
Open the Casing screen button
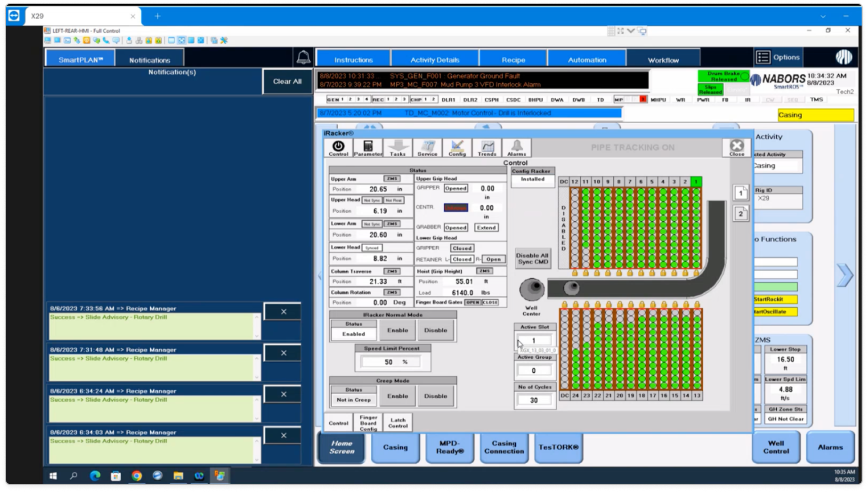tap(395, 447)
